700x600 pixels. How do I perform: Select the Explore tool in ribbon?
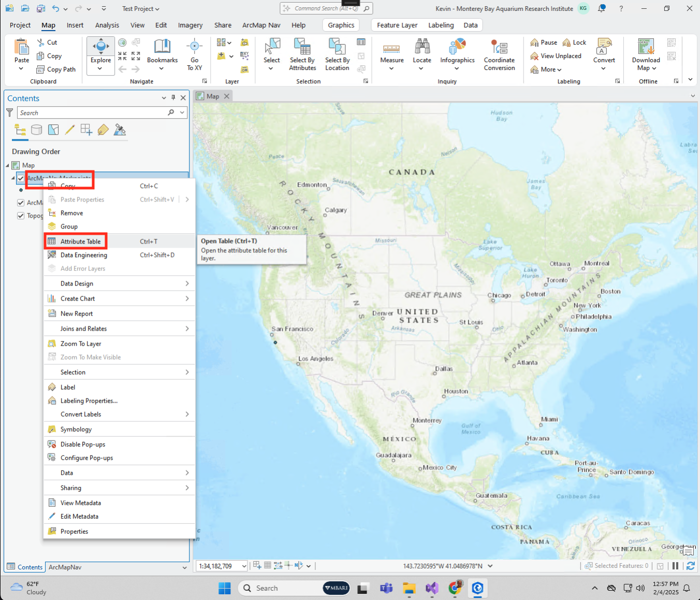pyautogui.click(x=100, y=48)
